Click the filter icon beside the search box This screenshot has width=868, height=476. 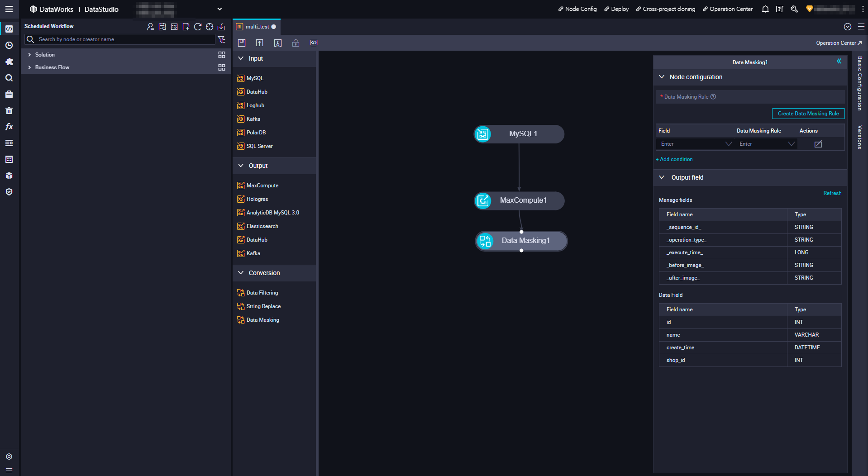(221, 39)
